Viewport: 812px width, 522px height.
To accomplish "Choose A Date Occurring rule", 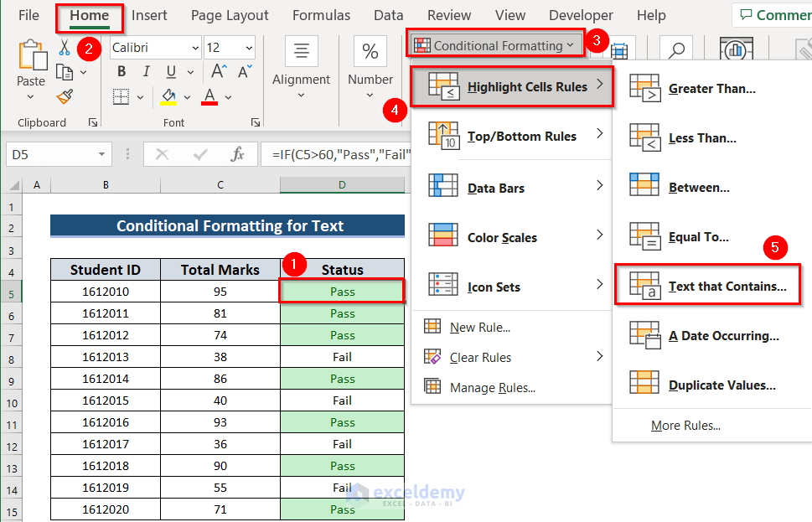I will coord(712,335).
